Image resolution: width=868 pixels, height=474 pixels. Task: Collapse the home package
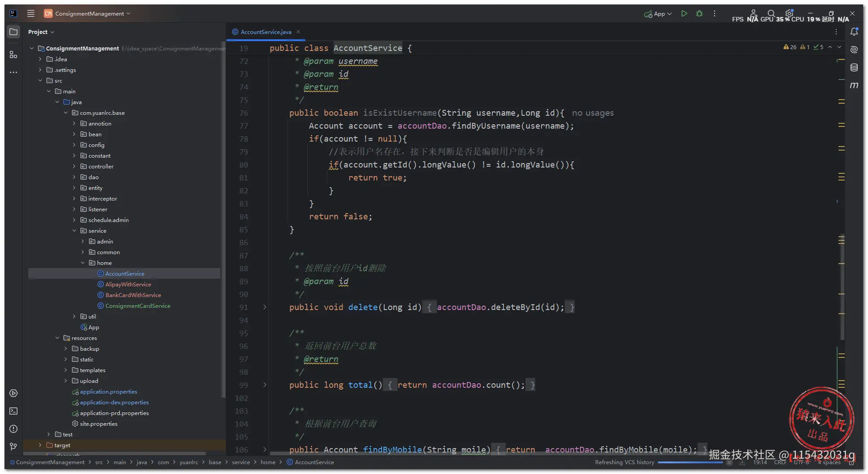coord(83,263)
